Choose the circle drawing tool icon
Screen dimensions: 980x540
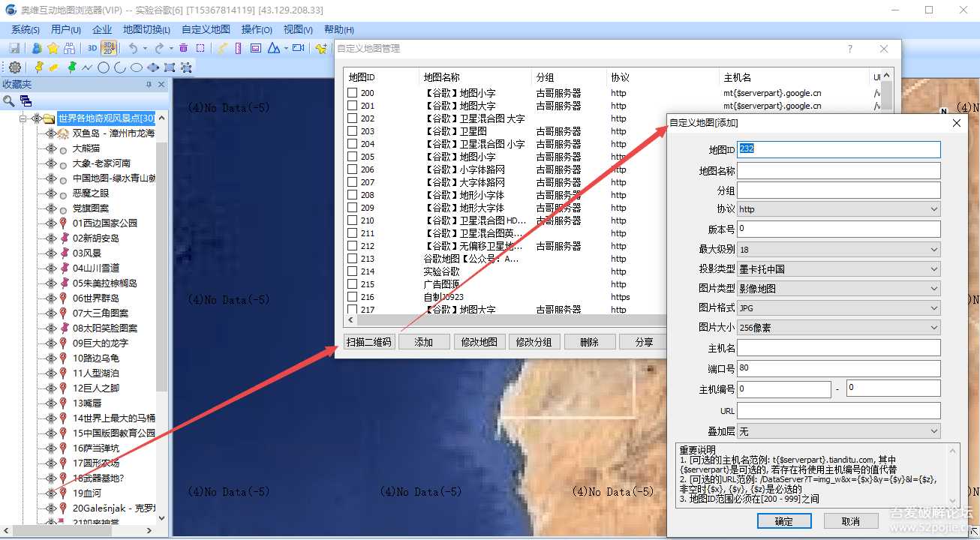click(x=104, y=67)
